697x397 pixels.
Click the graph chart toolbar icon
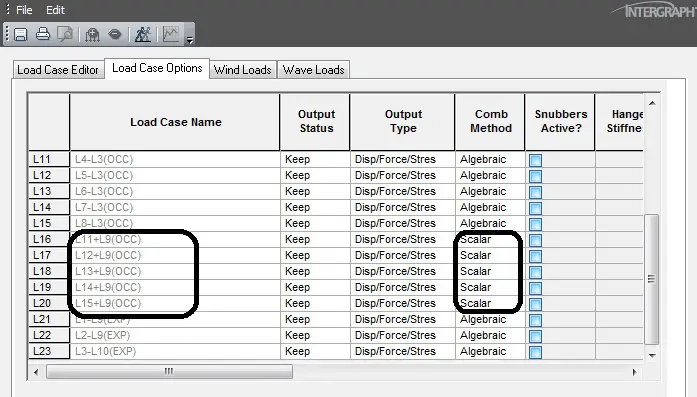(171, 34)
